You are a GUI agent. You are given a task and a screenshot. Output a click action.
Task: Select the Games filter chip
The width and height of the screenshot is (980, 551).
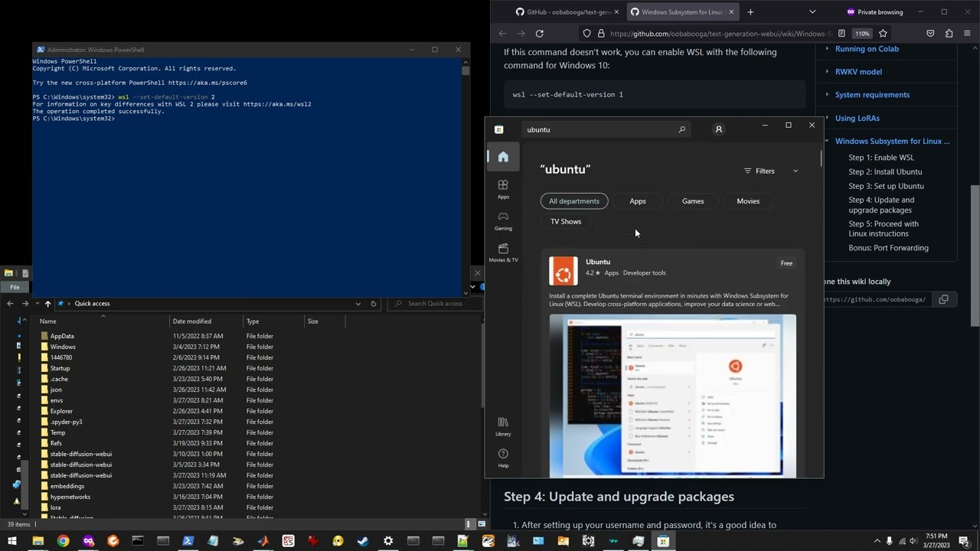692,201
